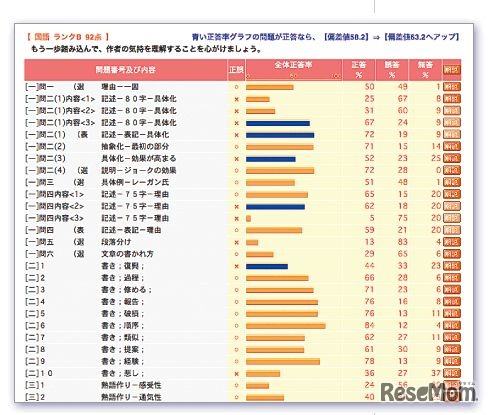
Task: Open 解説 for [二]8 書き；提案 row
Action: point(452,350)
